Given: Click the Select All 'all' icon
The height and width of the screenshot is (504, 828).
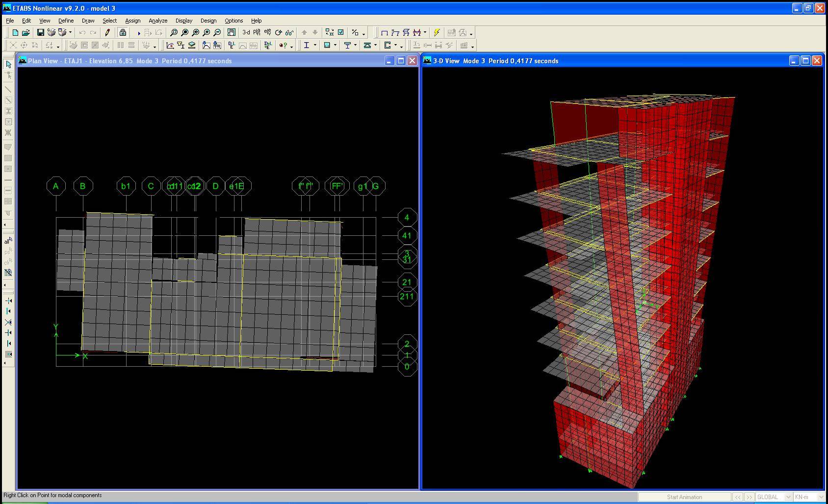Looking at the screenshot, I should pyautogui.click(x=8, y=241).
